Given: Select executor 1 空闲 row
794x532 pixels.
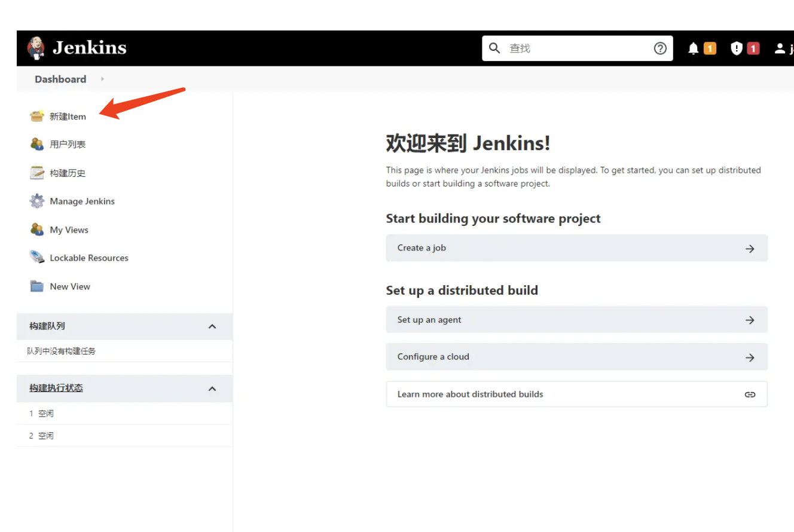Looking at the screenshot, I should pos(124,413).
